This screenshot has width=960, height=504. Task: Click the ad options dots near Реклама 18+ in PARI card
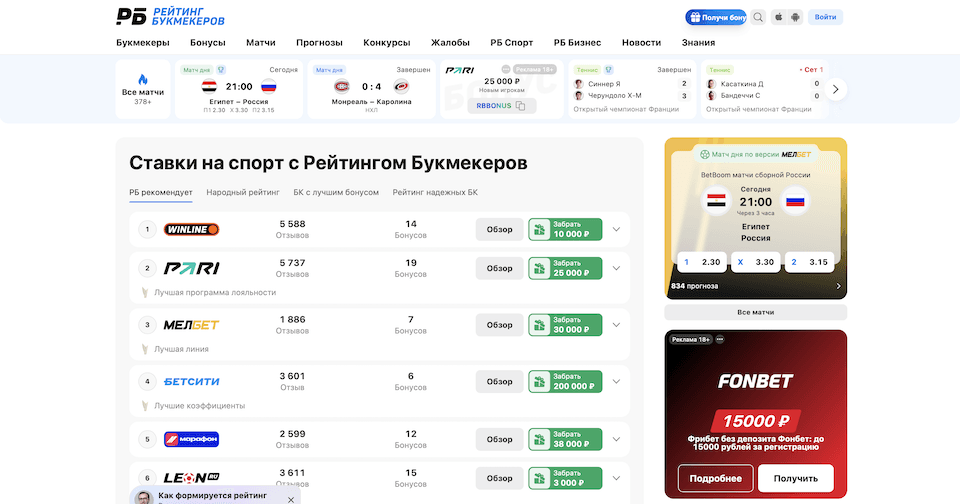[506, 69]
